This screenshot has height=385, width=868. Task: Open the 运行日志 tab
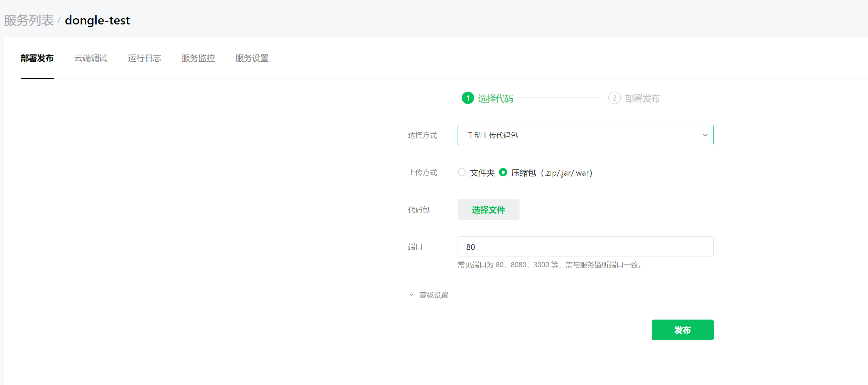[145, 58]
